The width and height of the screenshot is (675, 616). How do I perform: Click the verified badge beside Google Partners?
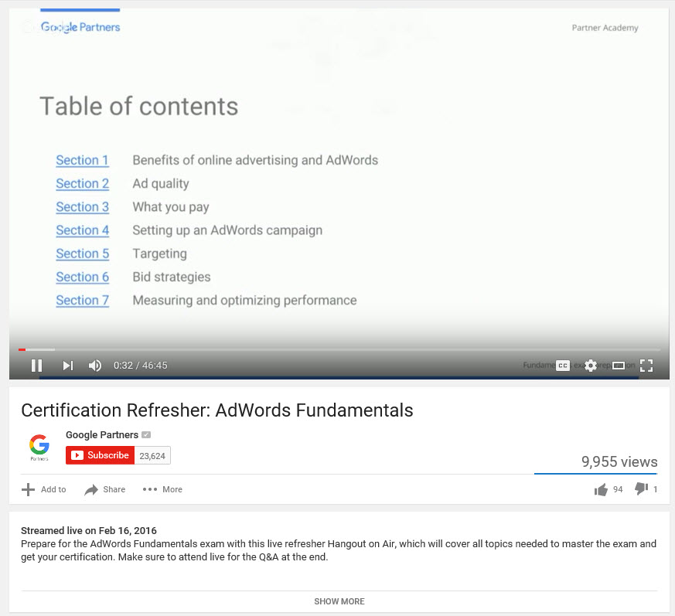pyautogui.click(x=146, y=434)
